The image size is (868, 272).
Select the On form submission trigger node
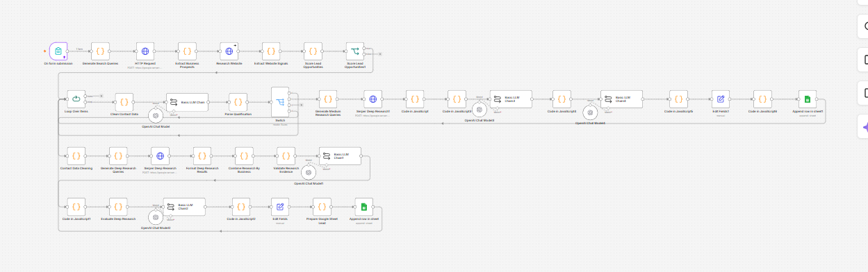[x=59, y=51]
